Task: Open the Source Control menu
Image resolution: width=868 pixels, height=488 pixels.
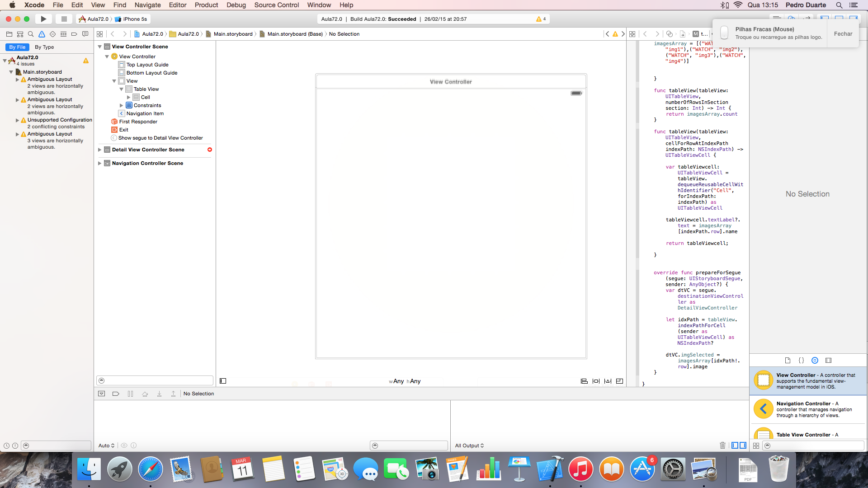Action: [x=277, y=5]
